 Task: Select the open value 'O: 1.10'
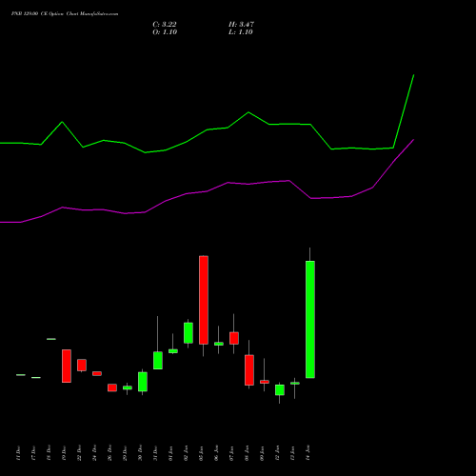(x=165, y=32)
